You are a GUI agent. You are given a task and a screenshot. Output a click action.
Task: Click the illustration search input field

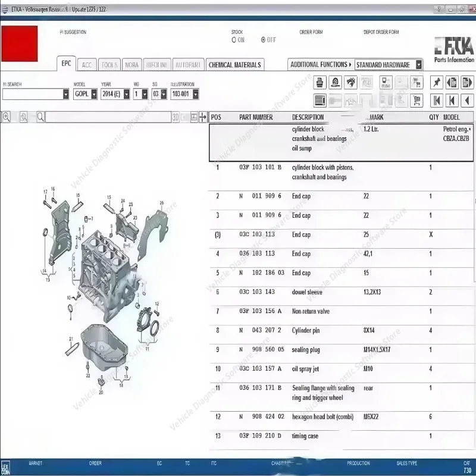108,117
